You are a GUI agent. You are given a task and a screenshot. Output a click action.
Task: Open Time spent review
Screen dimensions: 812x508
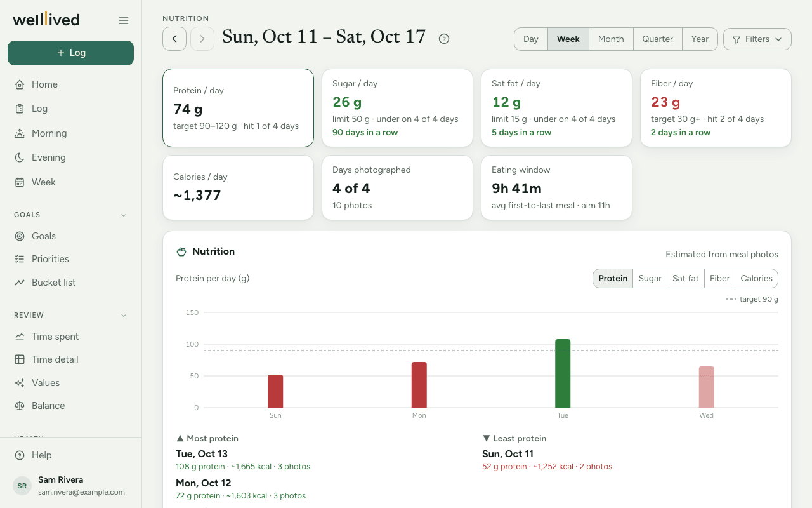click(x=70, y=337)
